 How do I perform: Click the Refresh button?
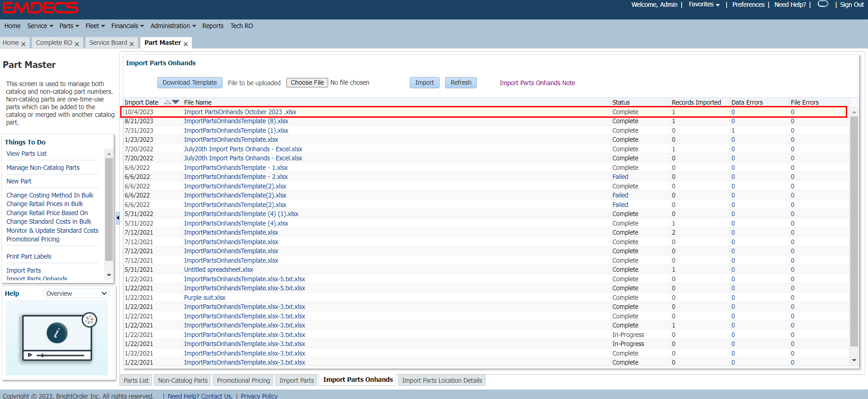[461, 82]
